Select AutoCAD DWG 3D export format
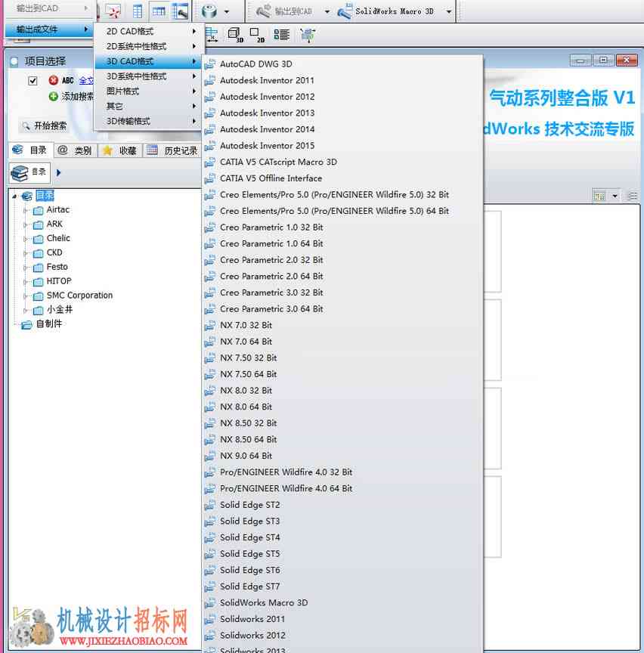644x653 pixels. pos(342,64)
